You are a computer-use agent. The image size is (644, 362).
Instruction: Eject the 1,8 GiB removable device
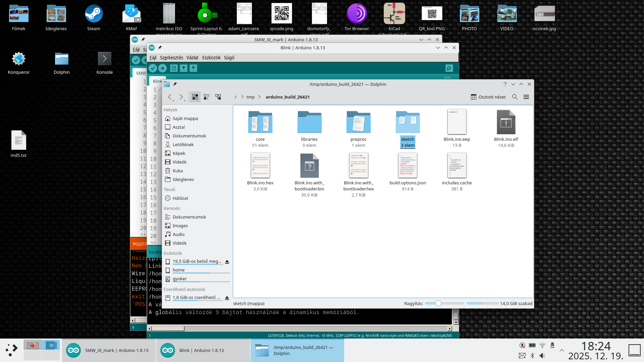click(227, 298)
